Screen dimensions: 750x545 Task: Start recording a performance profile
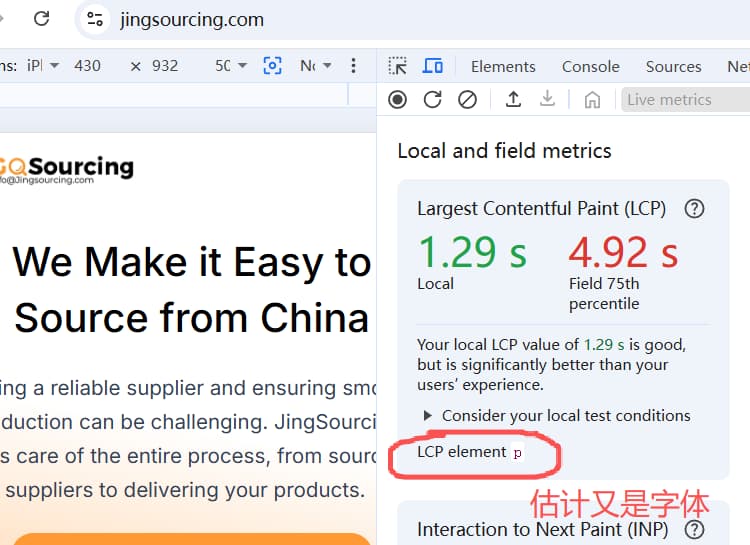point(397,100)
